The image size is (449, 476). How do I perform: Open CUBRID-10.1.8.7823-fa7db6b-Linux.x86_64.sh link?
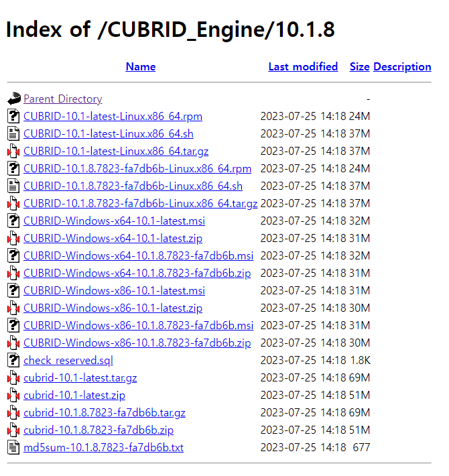[x=133, y=186]
